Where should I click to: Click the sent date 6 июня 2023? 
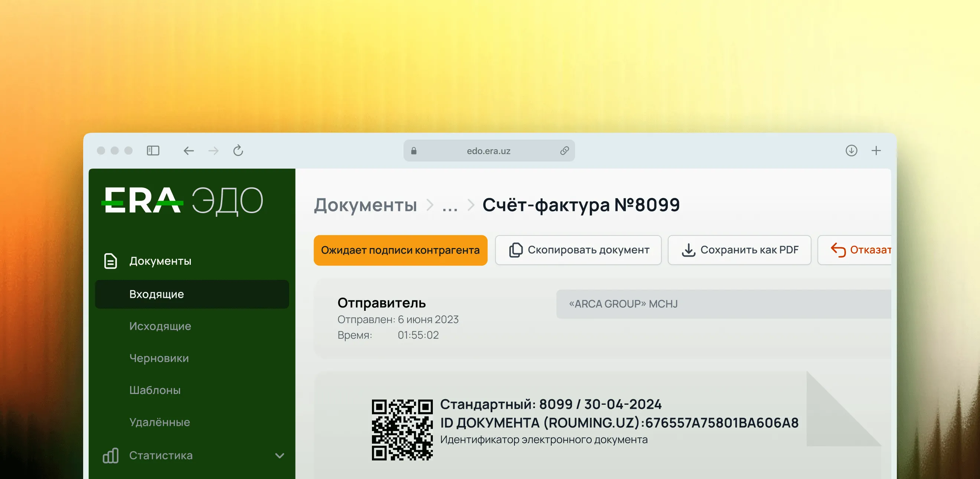pos(428,320)
